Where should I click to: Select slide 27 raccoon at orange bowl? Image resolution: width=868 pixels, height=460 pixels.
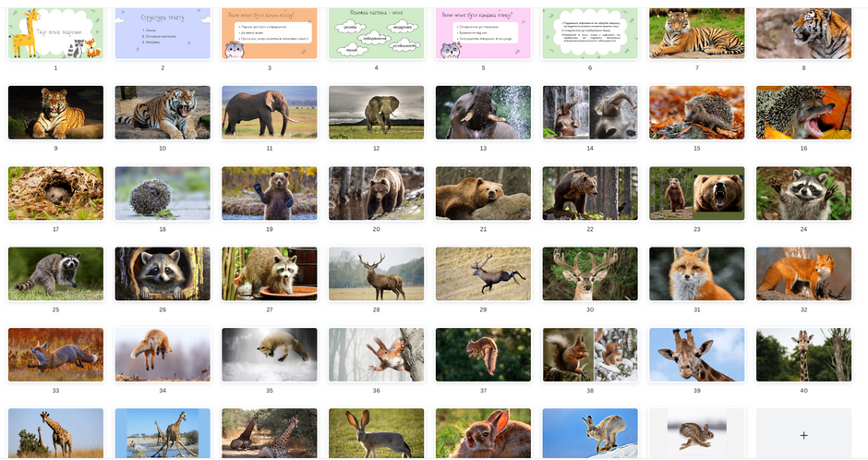269,274
